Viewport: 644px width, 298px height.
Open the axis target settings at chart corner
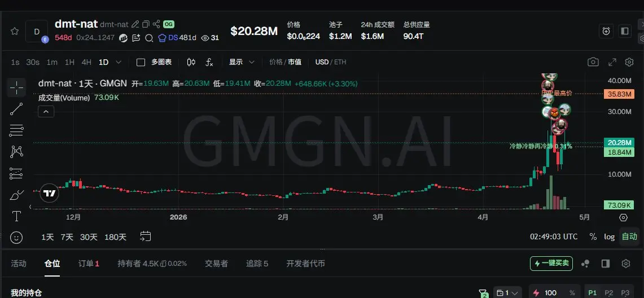coord(623,217)
